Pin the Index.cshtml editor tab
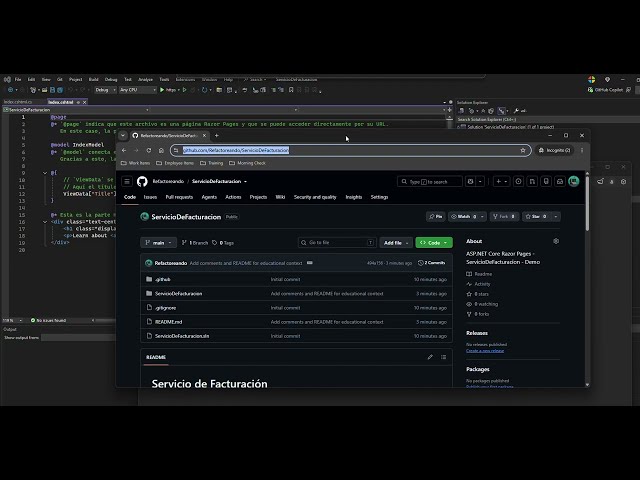The width and height of the screenshot is (640, 480). click(x=78, y=102)
